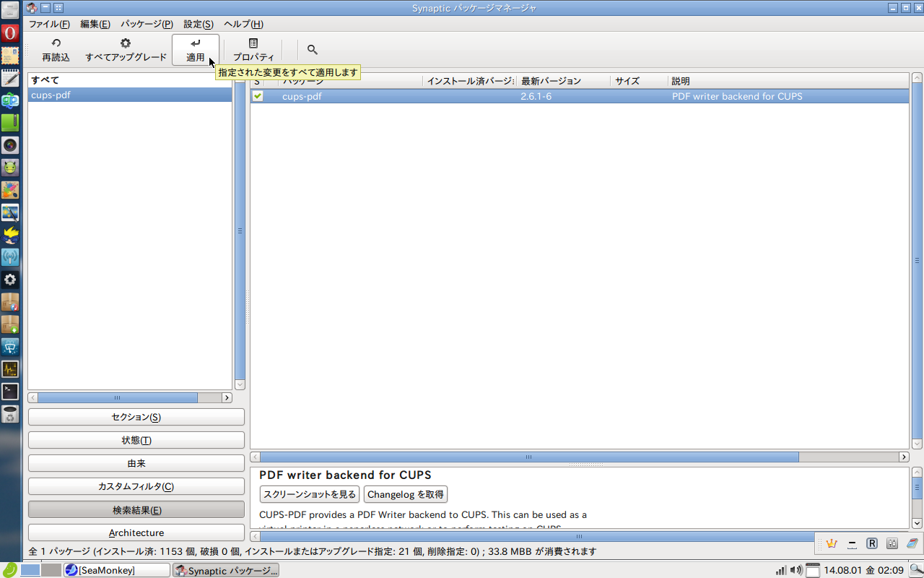
Task: Open the image viewer picture dock icon
Action: [9, 212]
